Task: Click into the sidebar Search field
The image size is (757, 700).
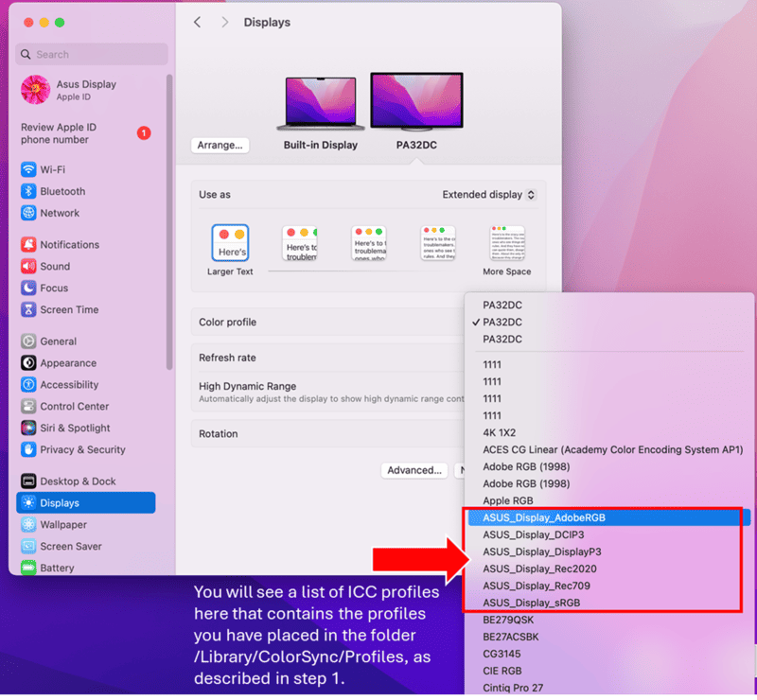Action: [92, 55]
